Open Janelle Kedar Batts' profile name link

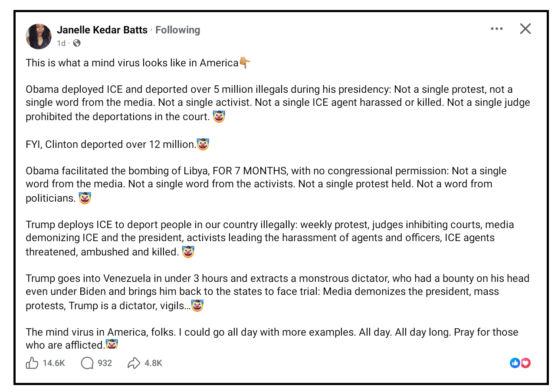pyautogui.click(x=102, y=30)
